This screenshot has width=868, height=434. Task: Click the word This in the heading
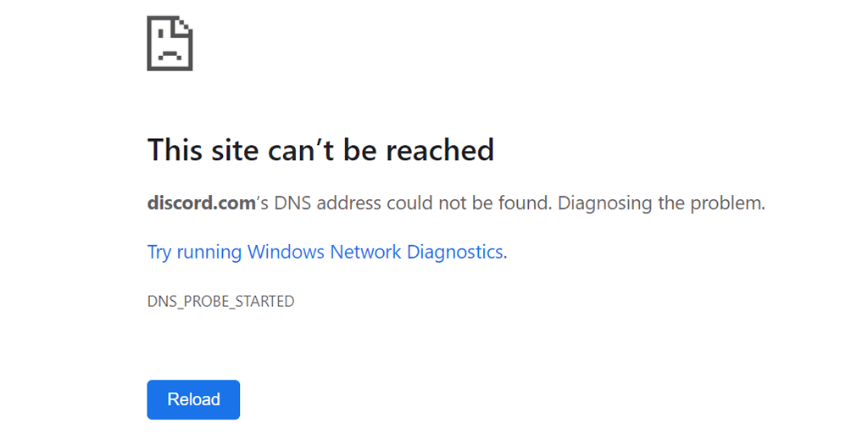tap(175, 150)
